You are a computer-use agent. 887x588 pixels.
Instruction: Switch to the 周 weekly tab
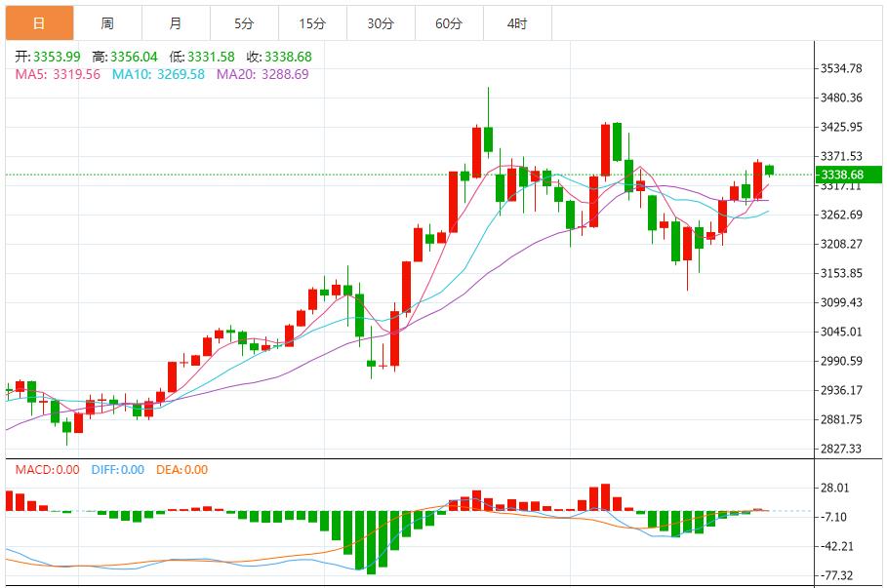[107, 23]
